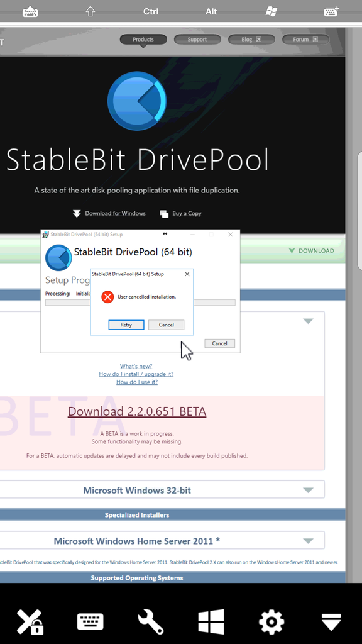Click the double-arrow download icon
The image size is (362, 644).
pyautogui.click(x=77, y=214)
